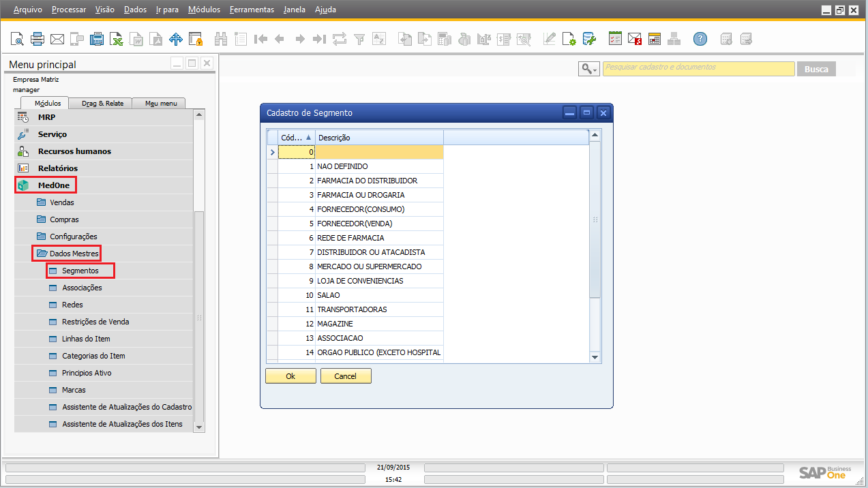Click the Pesquisar cadastro e documentos field
The height and width of the screenshot is (488, 868).
[x=698, y=69]
